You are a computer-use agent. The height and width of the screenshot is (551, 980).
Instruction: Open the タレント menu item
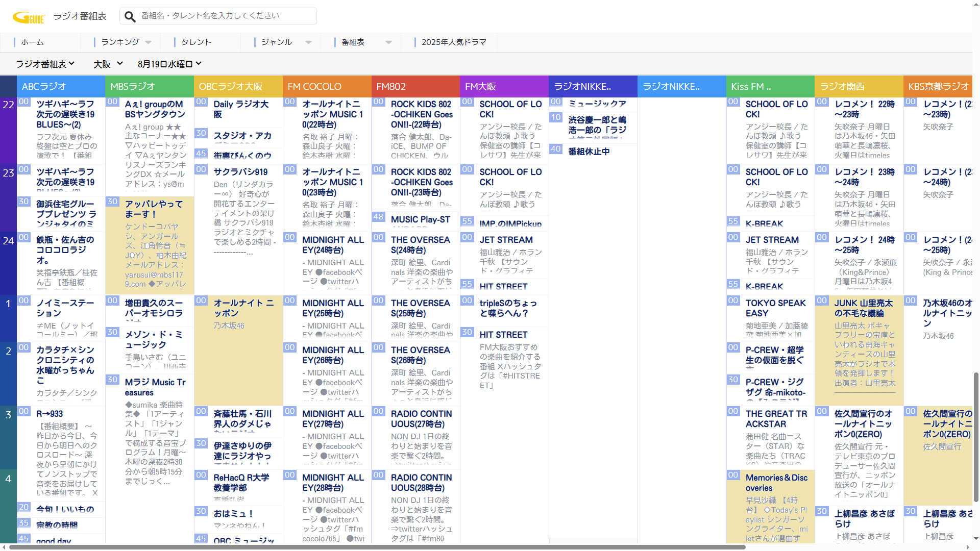pyautogui.click(x=196, y=42)
